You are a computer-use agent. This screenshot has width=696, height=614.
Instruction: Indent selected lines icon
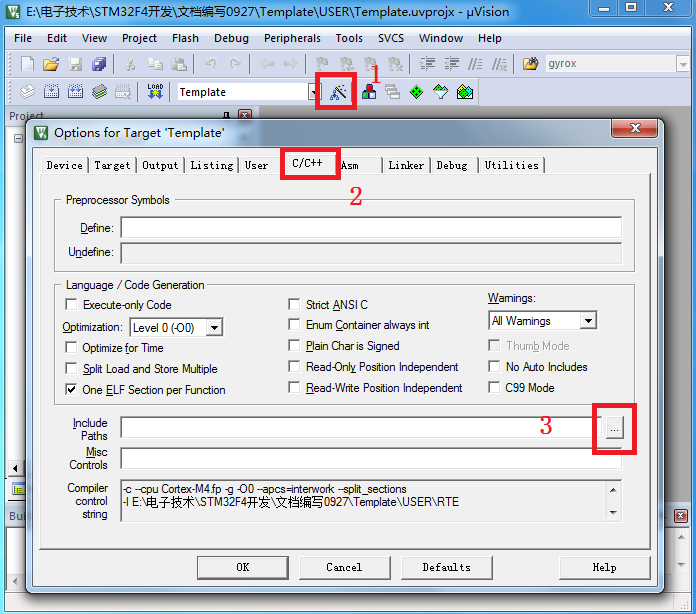tap(427, 64)
